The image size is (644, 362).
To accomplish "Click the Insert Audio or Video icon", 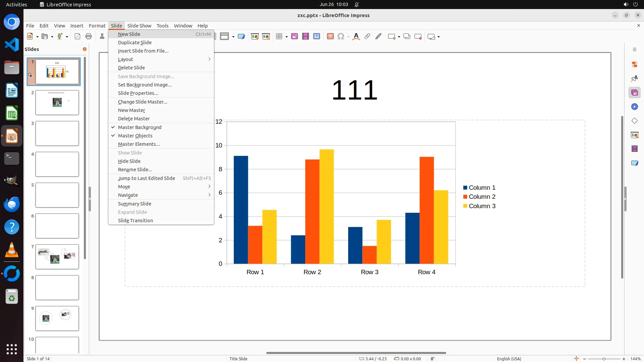I will pos(306,37).
